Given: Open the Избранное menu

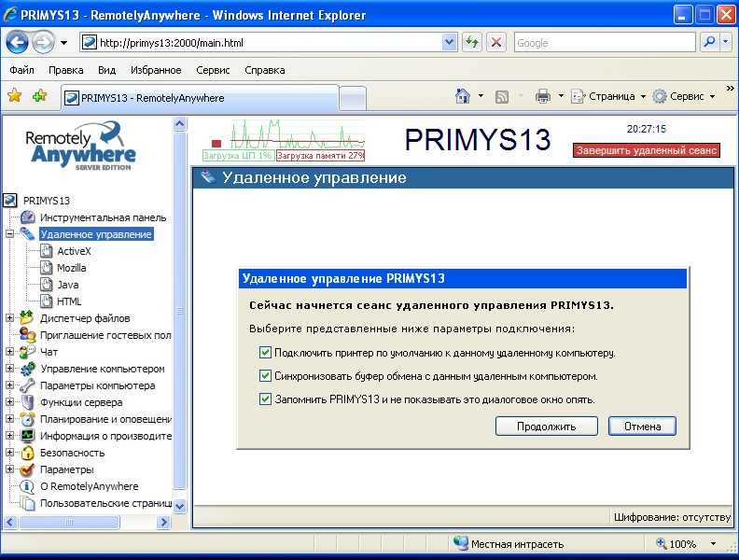Looking at the screenshot, I should [x=156, y=70].
